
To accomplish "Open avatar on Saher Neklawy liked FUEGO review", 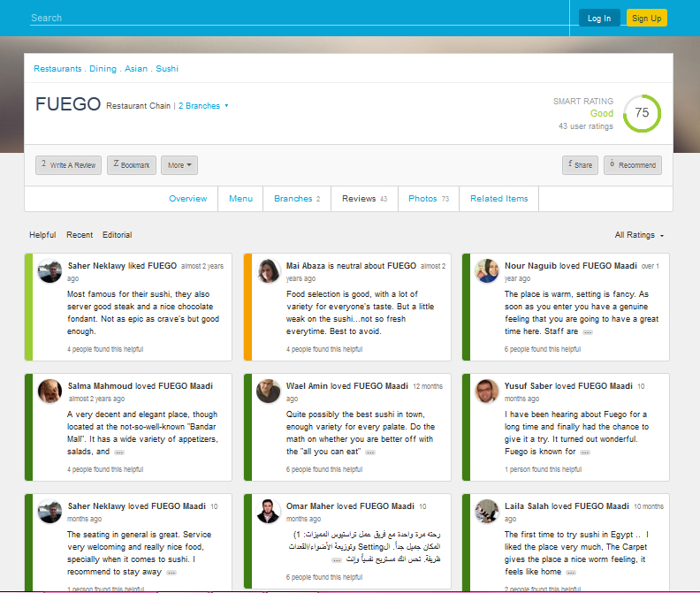I will coord(49,270).
